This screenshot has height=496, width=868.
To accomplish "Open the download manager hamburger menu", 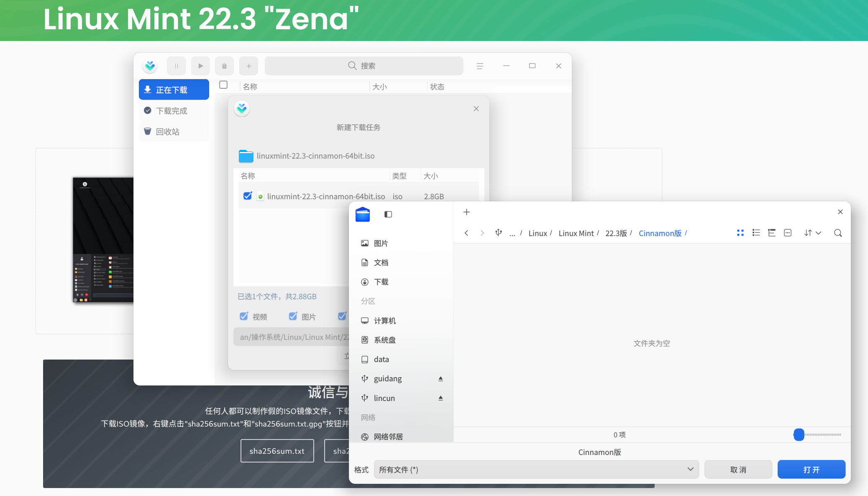I will coord(480,66).
